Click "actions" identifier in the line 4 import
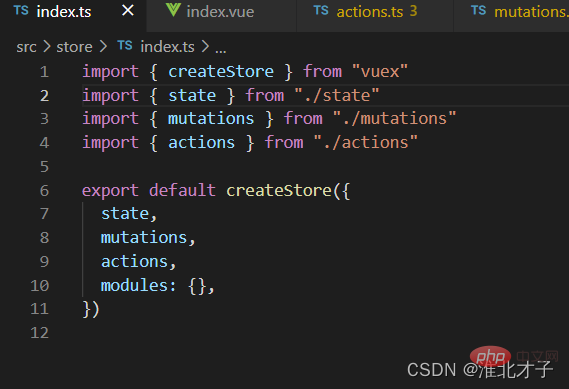569x389 pixels. (x=201, y=143)
